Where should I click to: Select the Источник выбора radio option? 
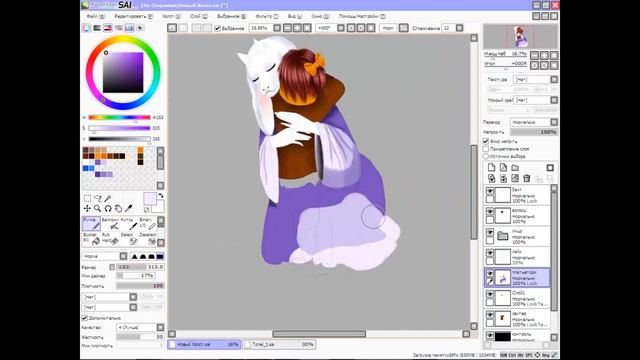point(486,156)
